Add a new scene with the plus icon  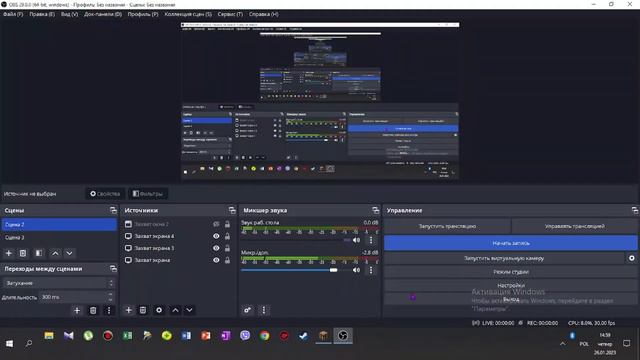click(x=9, y=253)
